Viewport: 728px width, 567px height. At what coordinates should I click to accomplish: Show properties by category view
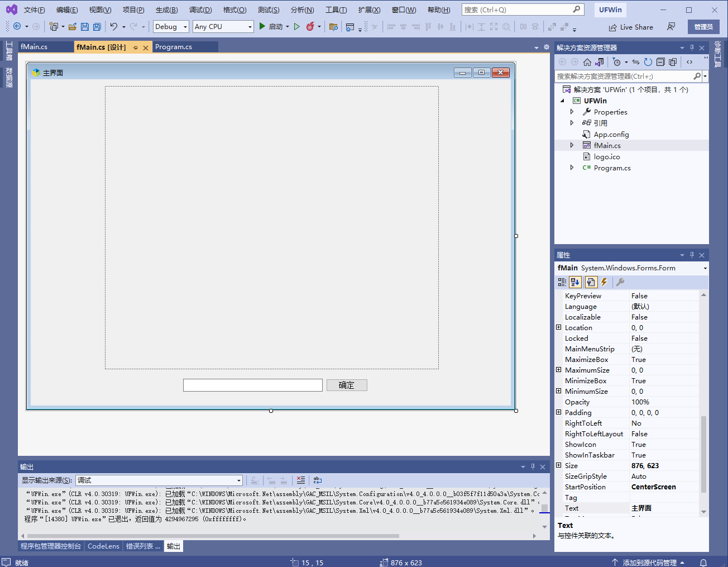pyautogui.click(x=562, y=282)
